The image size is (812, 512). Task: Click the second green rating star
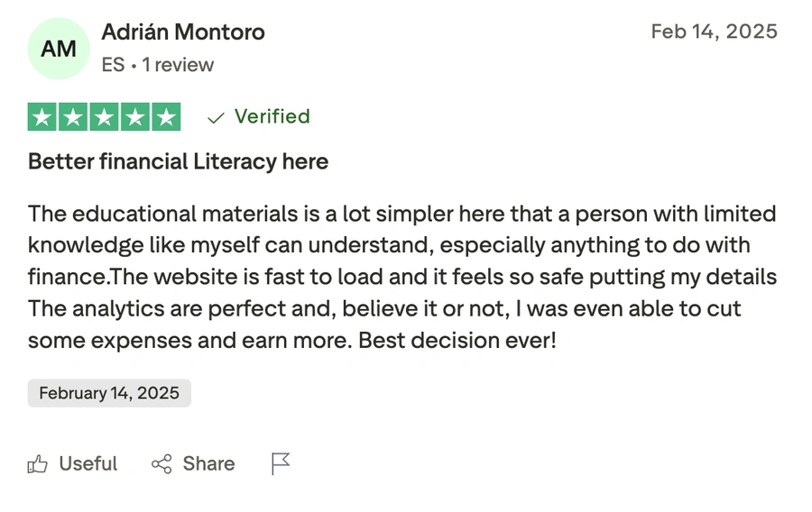[x=73, y=117]
